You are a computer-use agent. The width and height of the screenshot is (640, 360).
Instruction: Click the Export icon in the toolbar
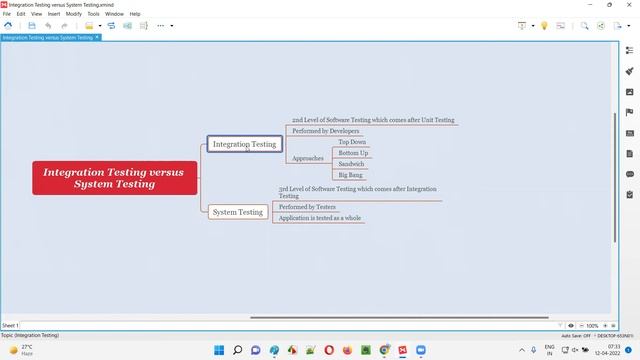[x=617, y=26]
